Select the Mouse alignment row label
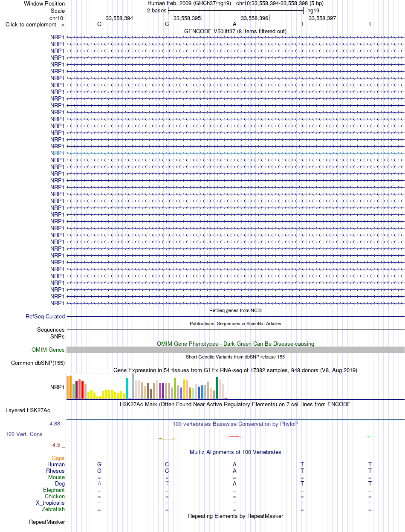The height and width of the screenshot is (532, 405). [x=57, y=477]
